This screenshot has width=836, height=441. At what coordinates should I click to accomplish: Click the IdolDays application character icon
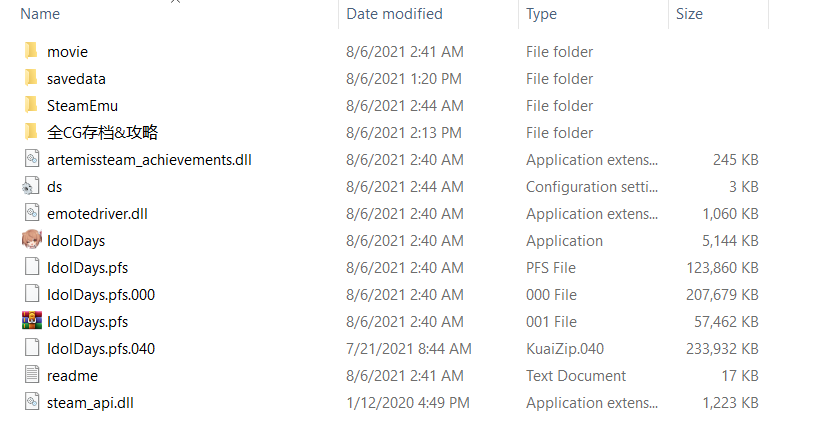coord(31,240)
